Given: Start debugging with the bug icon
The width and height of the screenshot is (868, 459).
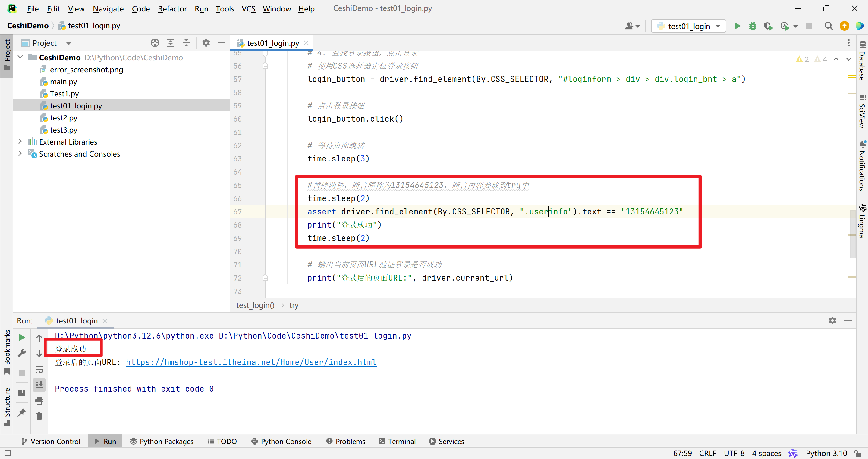Looking at the screenshot, I should point(753,26).
